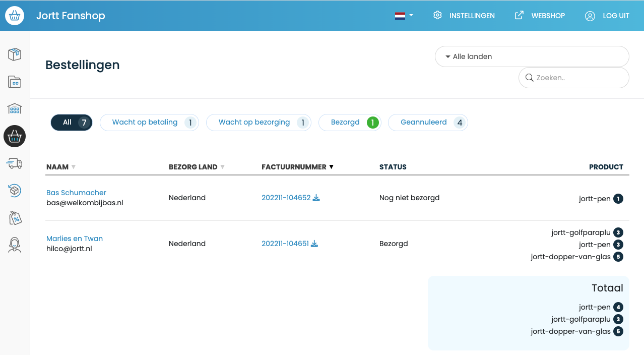The width and height of the screenshot is (644, 355).
Task: Open the language flag dropdown
Action: [x=404, y=16]
